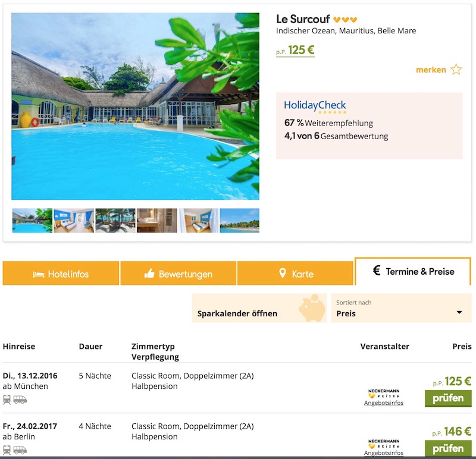476x459 pixels.
Task: Click the main pool photo
Action: 135,106
